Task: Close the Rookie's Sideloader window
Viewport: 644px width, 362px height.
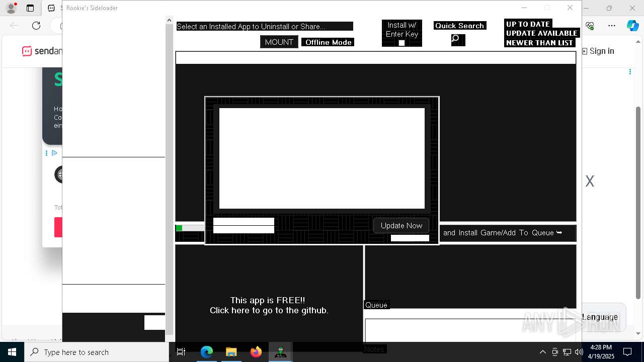Action: point(570,8)
